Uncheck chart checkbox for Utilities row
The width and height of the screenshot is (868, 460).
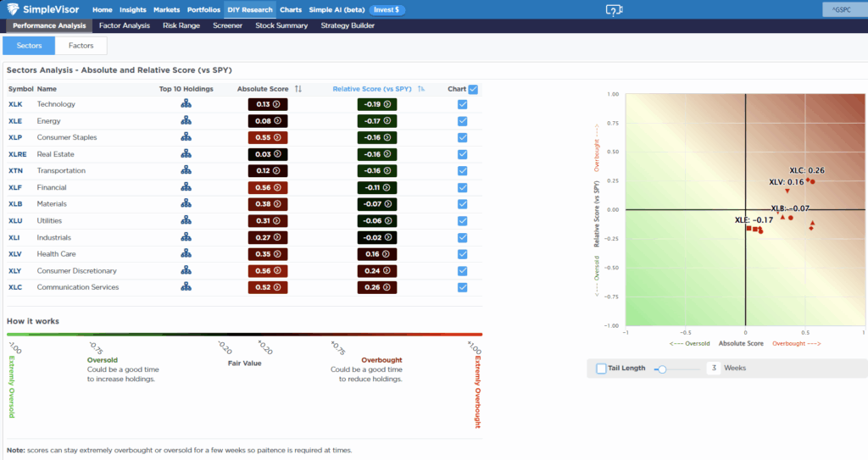tap(463, 221)
